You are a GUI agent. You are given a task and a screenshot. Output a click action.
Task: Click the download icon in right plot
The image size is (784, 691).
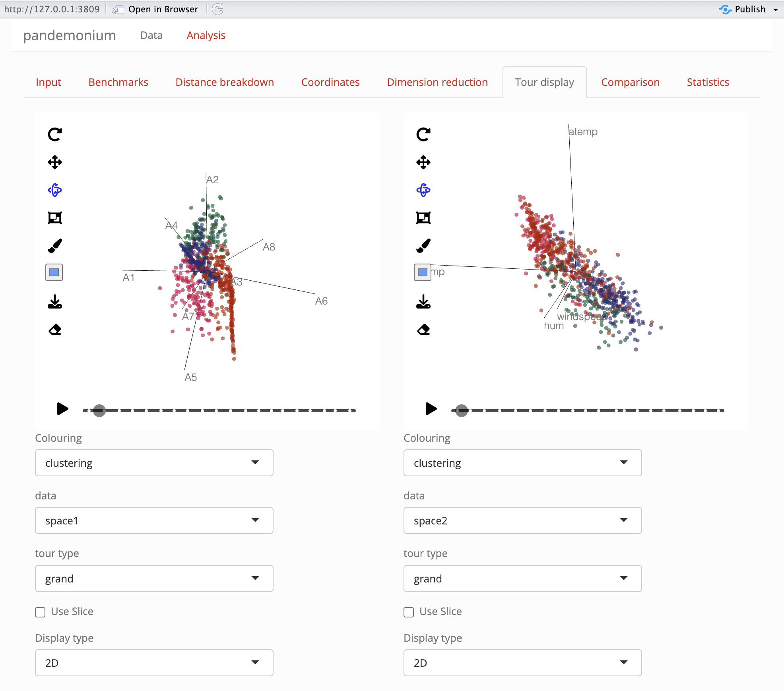423,302
